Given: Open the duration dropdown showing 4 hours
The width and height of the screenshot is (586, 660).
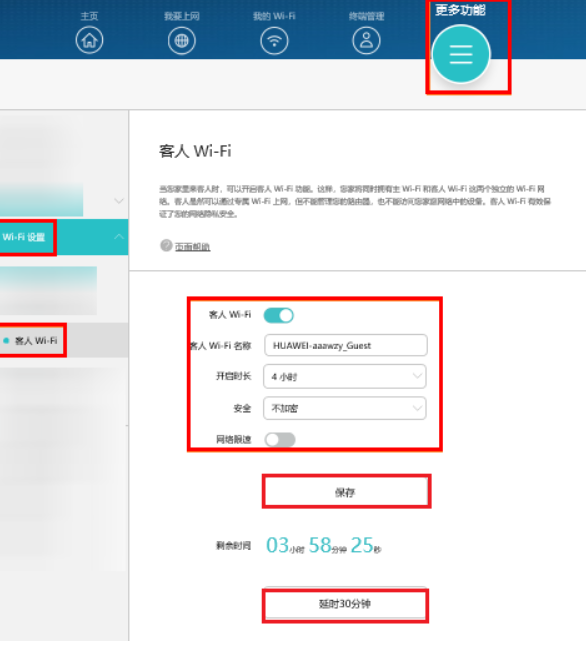Looking at the screenshot, I should pyautogui.click(x=345, y=376).
